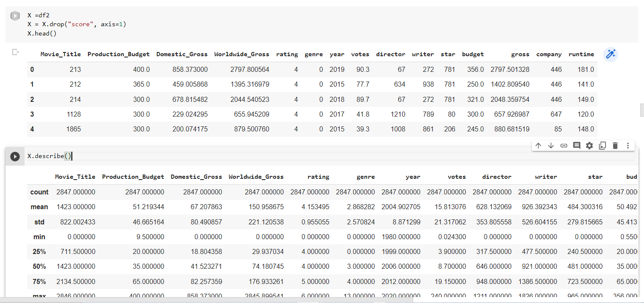The image size is (644, 303).
Task: Click value 2797.800564 in row 0
Action: click(x=249, y=69)
